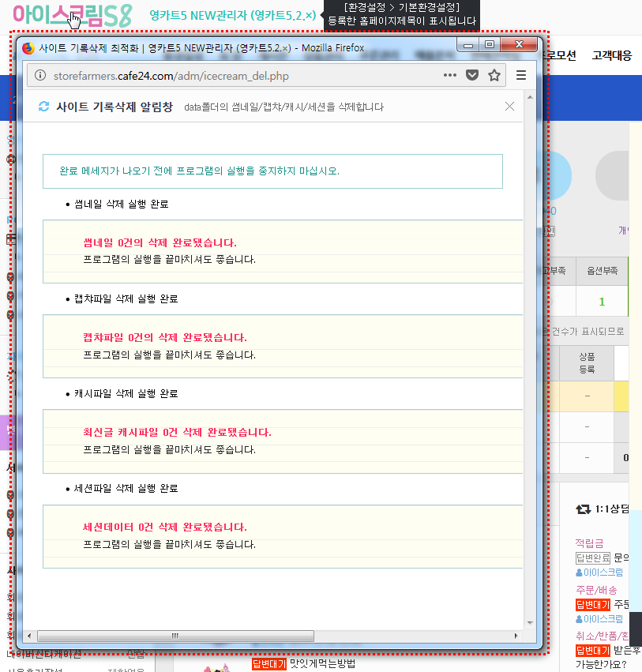This screenshot has height=672, width=642.
Task: Open the 고객대응 menu
Action: tap(611, 55)
